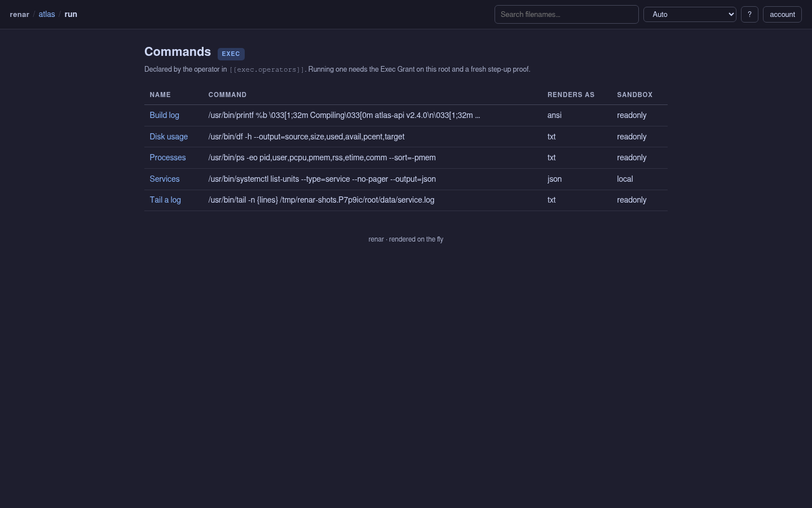
Task: Go to renar home in breadcrumb
Action: coord(20,14)
